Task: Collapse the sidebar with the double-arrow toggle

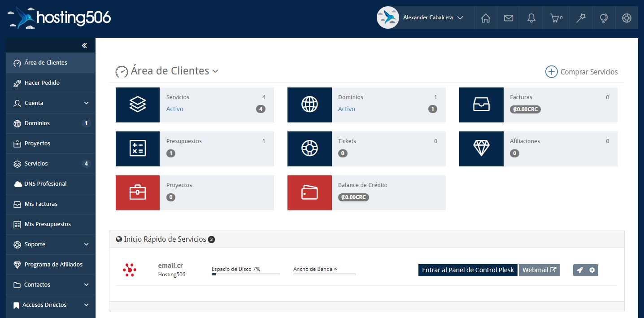Action: (x=84, y=45)
